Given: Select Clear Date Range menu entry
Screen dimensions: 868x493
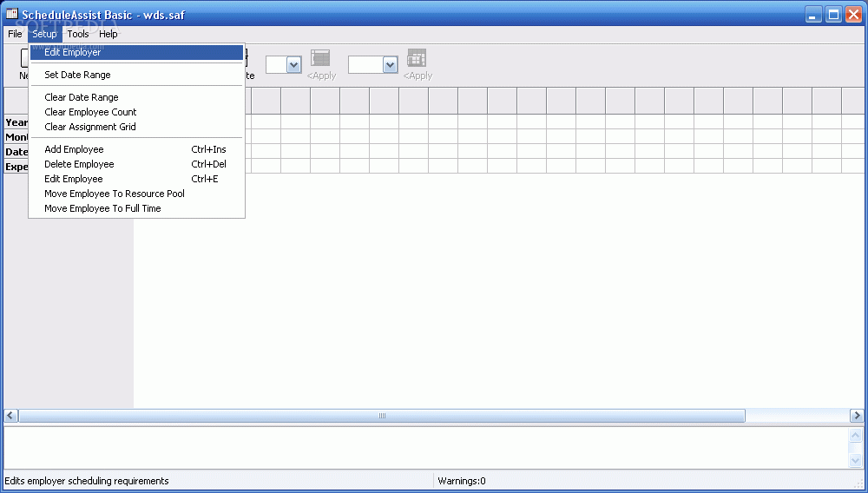Looking at the screenshot, I should (x=137, y=97).
